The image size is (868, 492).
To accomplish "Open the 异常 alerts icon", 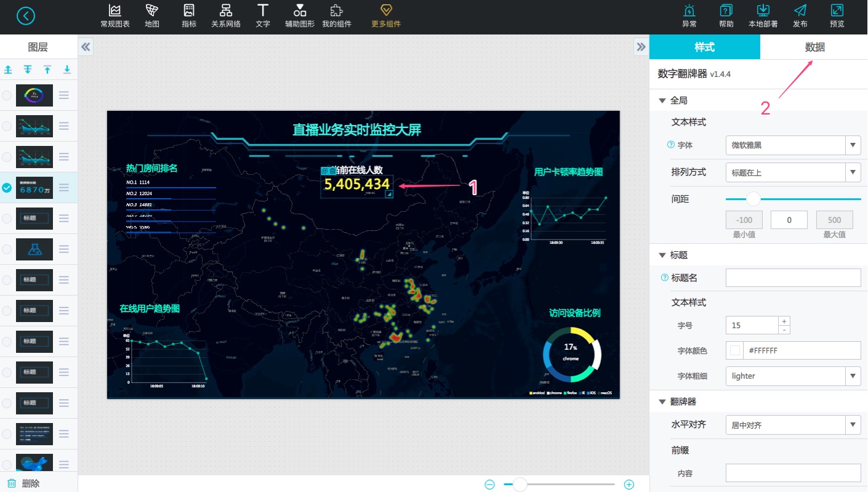I will [689, 16].
